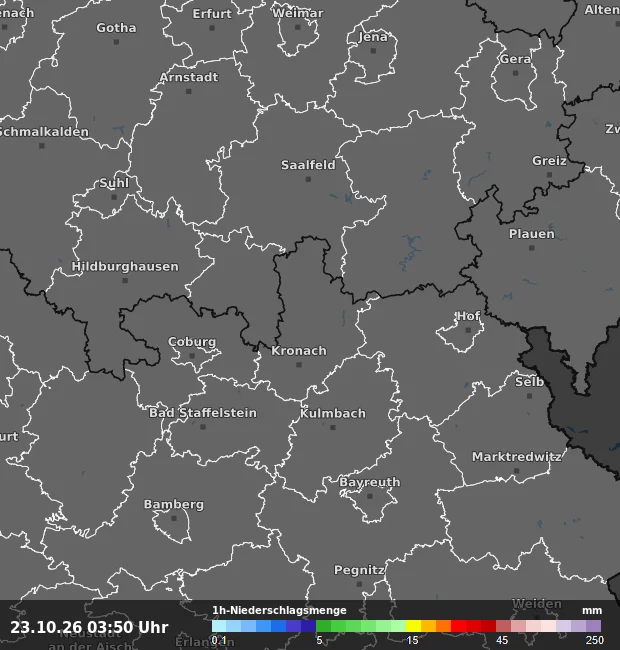
Task: Select the Marktredwitz label
Action: (x=516, y=457)
